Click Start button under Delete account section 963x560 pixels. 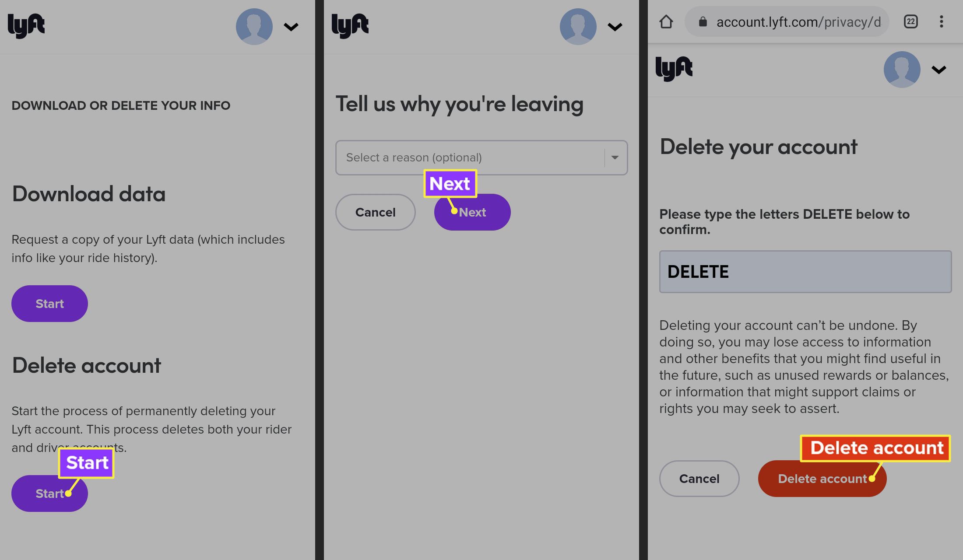(50, 493)
